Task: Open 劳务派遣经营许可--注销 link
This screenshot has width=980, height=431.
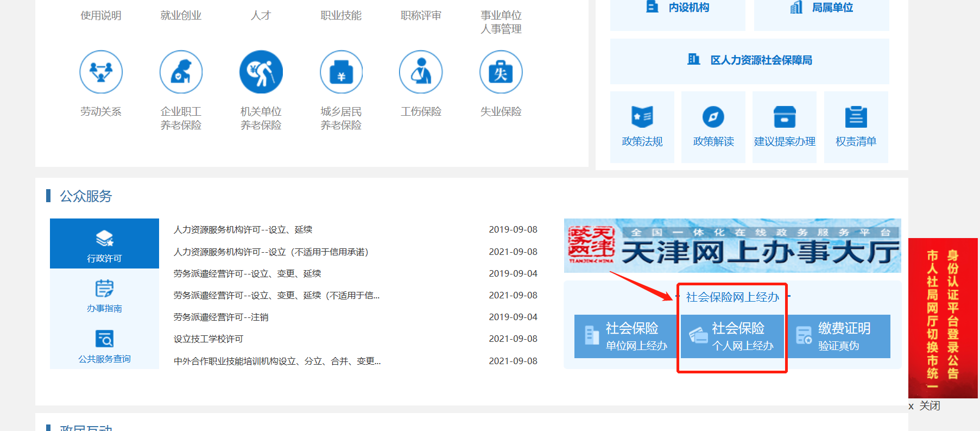Action: point(221,317)
